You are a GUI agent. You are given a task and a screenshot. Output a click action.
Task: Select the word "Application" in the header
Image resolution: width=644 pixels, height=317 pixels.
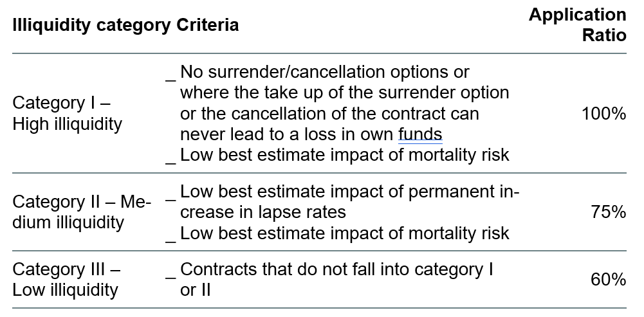click(x=577, y=15)
